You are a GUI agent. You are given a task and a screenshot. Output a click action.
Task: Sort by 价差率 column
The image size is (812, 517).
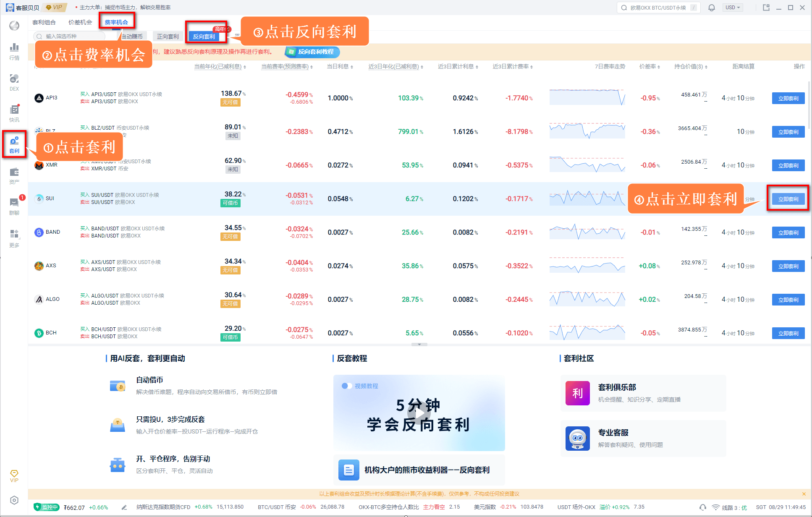(650, 67)
